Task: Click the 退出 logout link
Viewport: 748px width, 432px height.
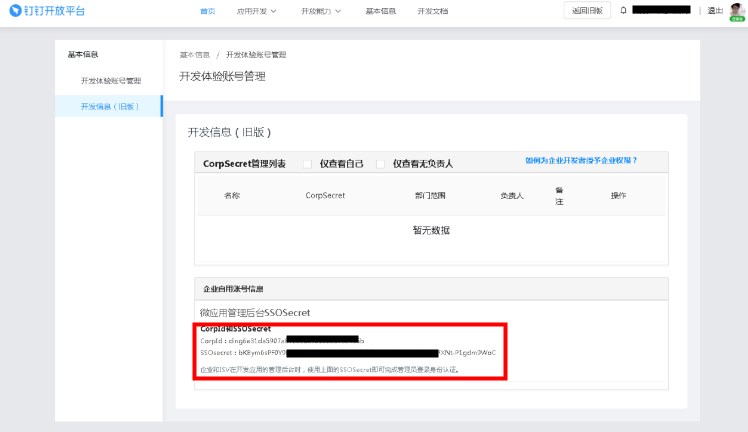Action: (x=715, y=11)
